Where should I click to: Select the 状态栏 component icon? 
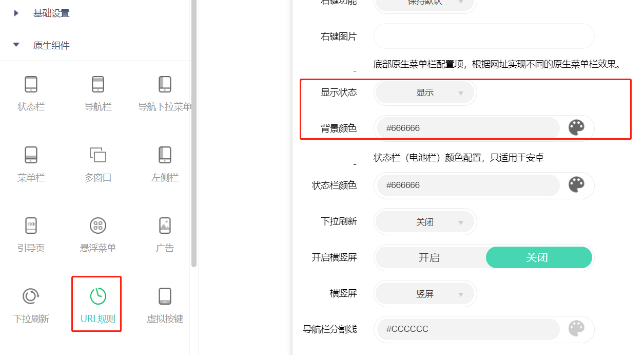[31, 85]
